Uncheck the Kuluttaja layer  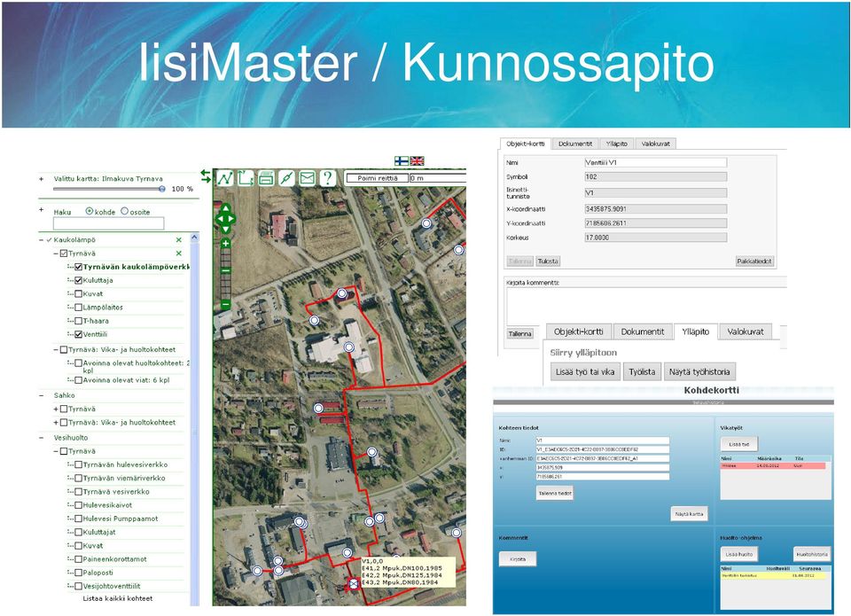click(x=78, y=281)
